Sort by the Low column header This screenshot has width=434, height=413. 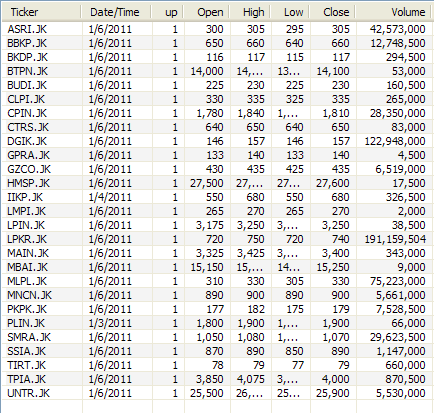[x=290, y=12]
